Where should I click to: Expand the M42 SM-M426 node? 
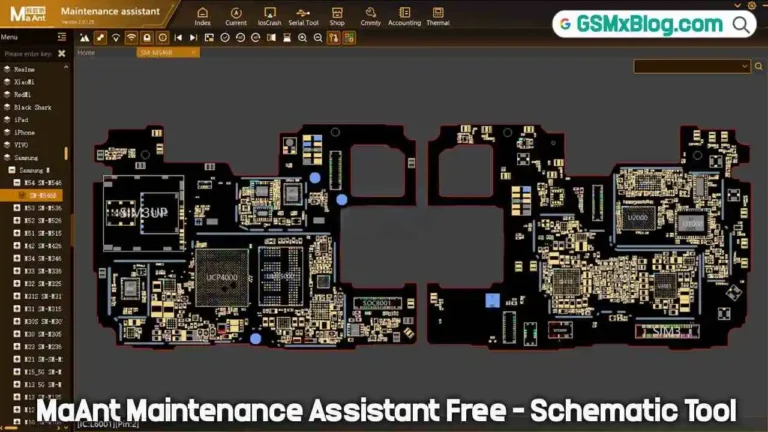[17, 245]
